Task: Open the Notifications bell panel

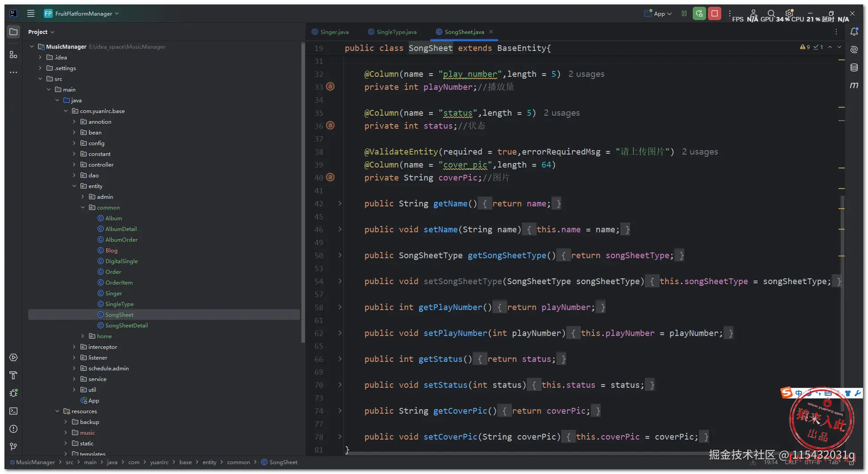Action: tap(854, 32)
